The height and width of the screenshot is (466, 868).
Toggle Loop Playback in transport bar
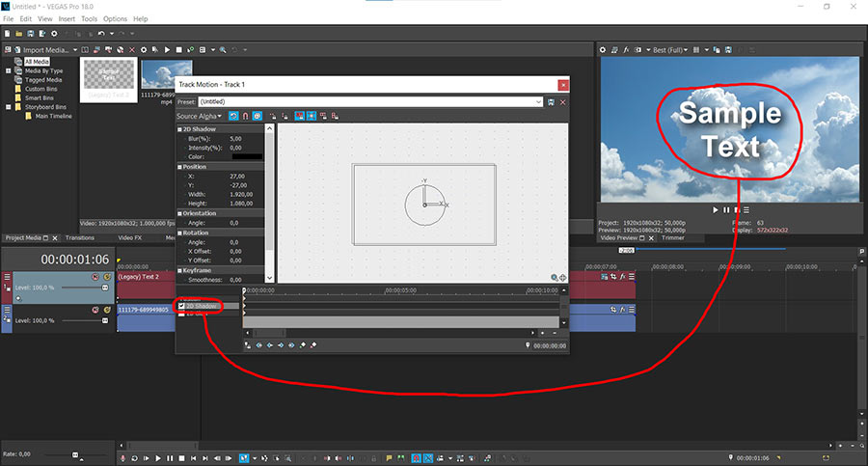pos(134,458)
